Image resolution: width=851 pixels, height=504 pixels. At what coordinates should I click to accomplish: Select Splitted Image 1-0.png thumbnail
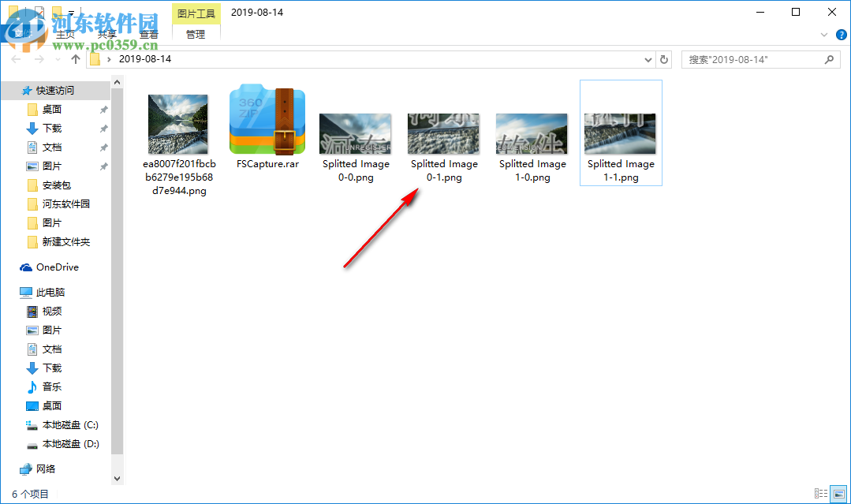point(532,134)
